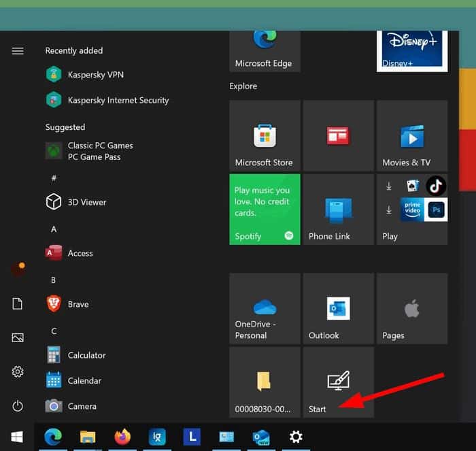Click the # letter group header
The image size is (476, 451).
(x=54, y=178)
